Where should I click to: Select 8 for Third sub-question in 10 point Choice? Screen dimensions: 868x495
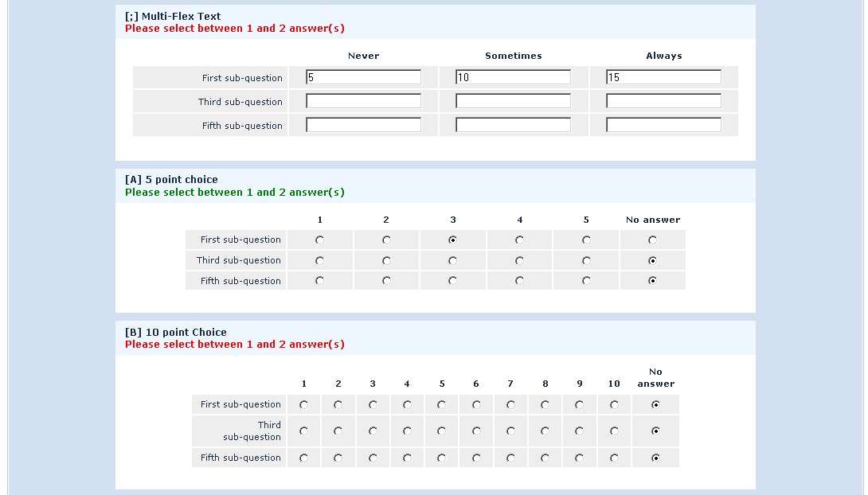[x=545, y=431]
